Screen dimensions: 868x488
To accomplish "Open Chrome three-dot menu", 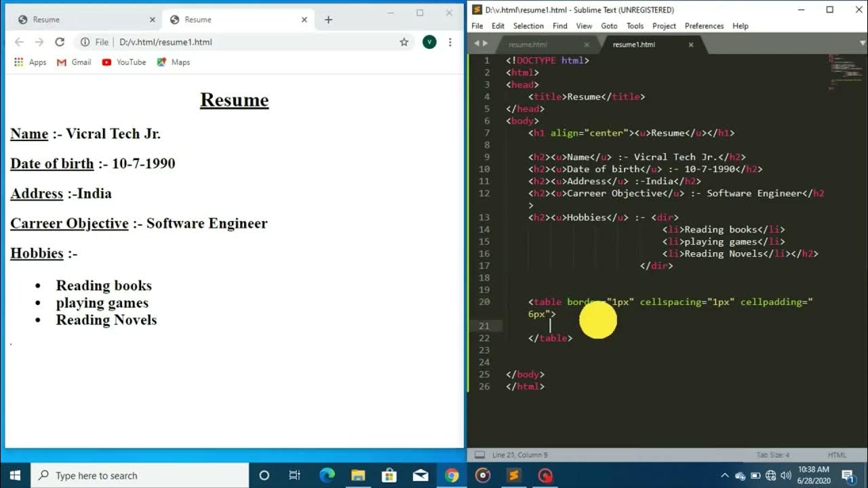I will [450, 42].
